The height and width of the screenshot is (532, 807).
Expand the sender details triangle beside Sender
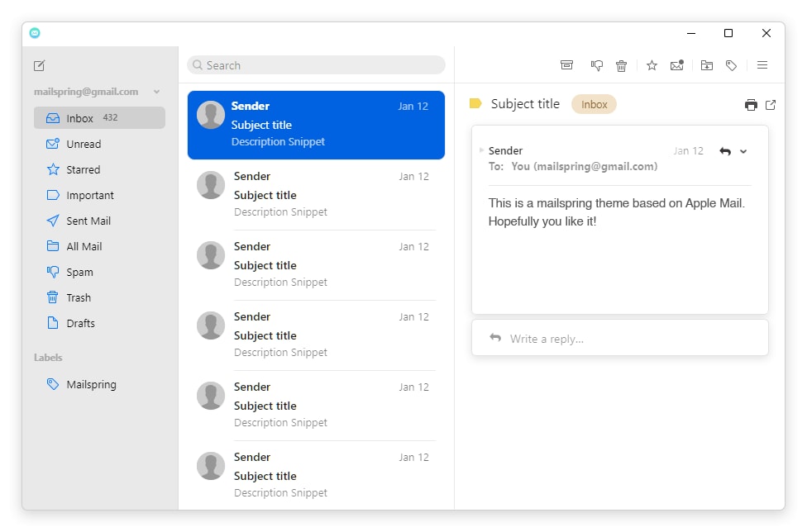coord(481,150)
